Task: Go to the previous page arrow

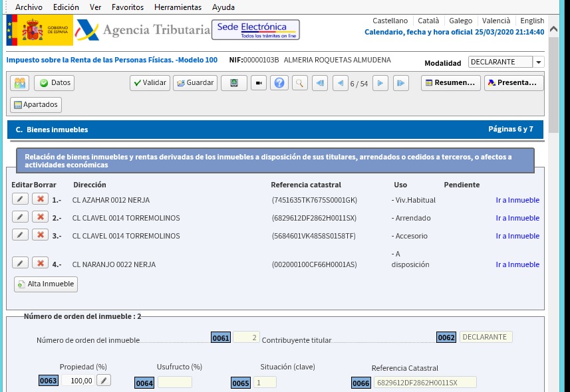Action: pos(341,83)
